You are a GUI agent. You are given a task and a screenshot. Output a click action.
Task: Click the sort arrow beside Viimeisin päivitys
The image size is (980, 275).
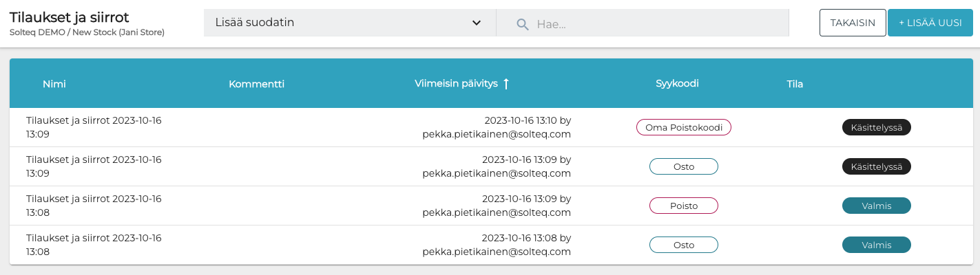[x=506, y=84]
